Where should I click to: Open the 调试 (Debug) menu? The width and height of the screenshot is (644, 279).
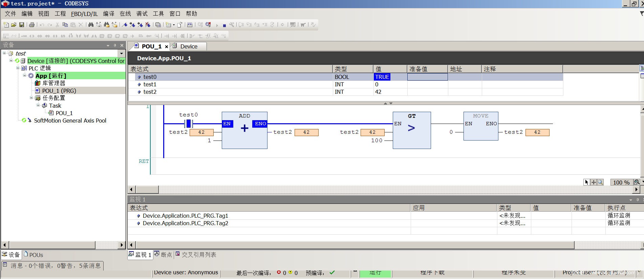pyautogui.click(x=142, y=14)
